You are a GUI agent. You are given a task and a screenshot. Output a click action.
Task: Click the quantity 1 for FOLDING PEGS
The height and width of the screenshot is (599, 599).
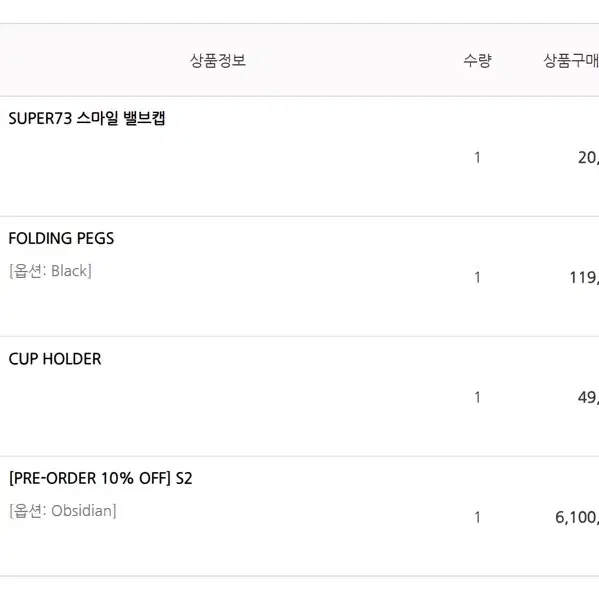tap(477, 277)
